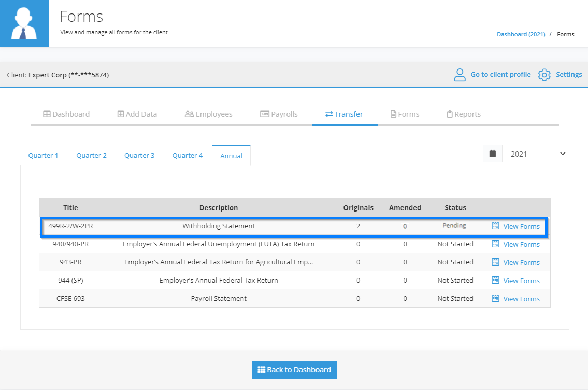Select the 499R-2/W-2PR Withholding Statement row
This screenshot has height=390, width=588.
point(294,226)
